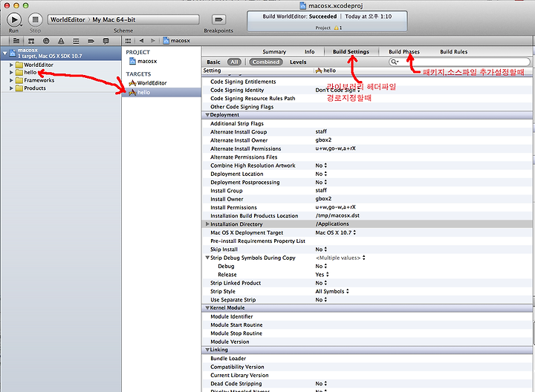The width and height of the screenshot is (535, 392).
Task: Click the hello column header
Action: (326, 71)
